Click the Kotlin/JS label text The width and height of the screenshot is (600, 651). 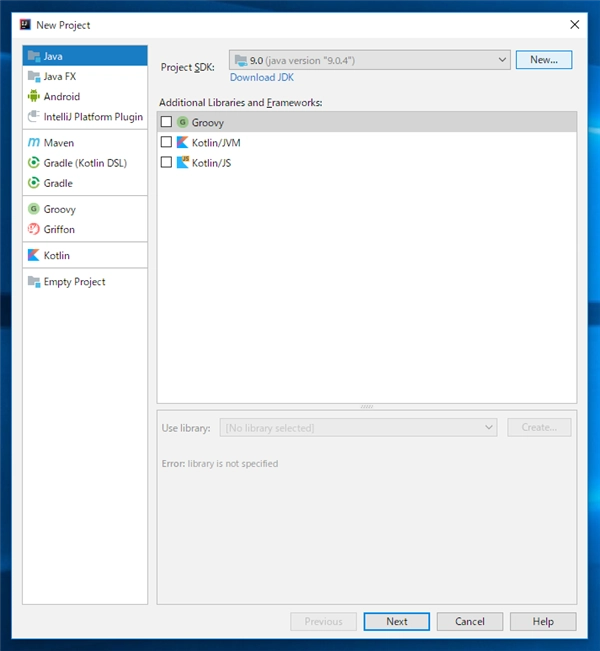pyautogui.click(x=211, y=163)
